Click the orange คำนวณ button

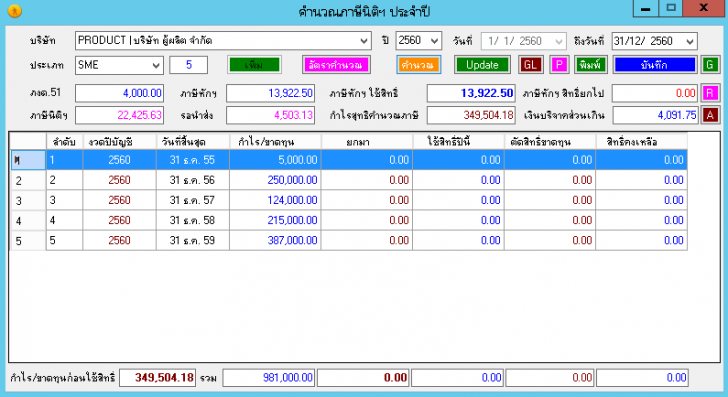point(418,65)
